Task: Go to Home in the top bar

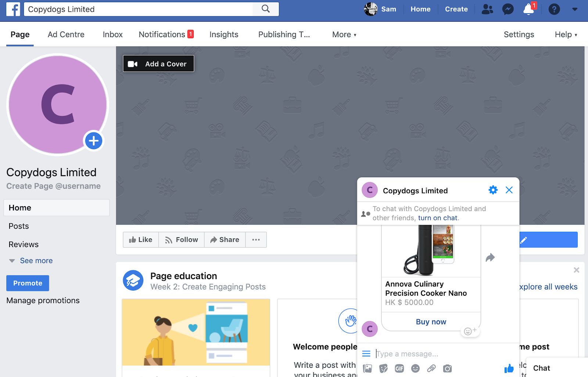Action: coord(420,9)
